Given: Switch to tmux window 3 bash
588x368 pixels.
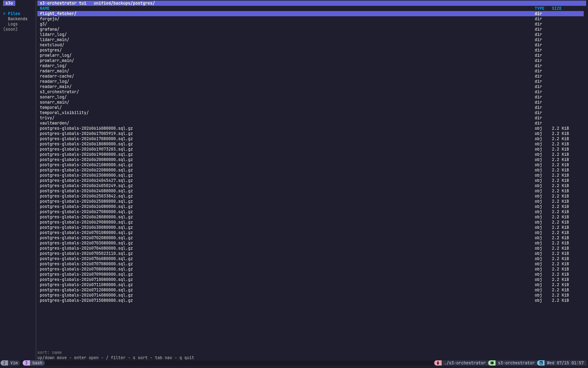Looking at the screenshot, I should [x=34, y=363].
